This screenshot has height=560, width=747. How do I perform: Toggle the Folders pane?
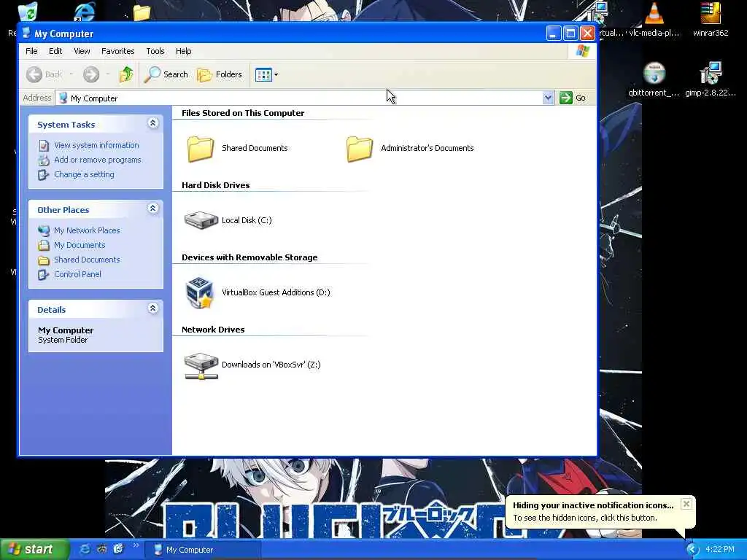pyautogui.click(x=220, y=74)
